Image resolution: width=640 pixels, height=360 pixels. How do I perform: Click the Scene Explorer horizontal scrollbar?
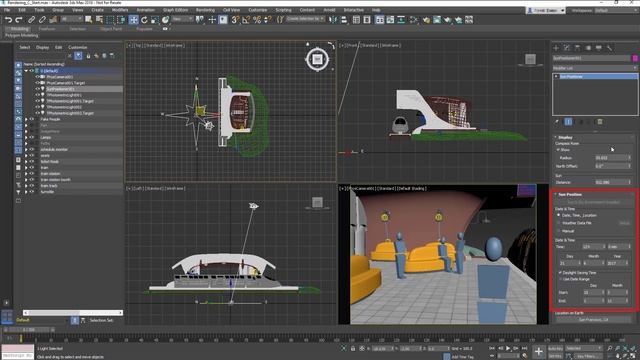pyautogui.click(x=73, y=313)
